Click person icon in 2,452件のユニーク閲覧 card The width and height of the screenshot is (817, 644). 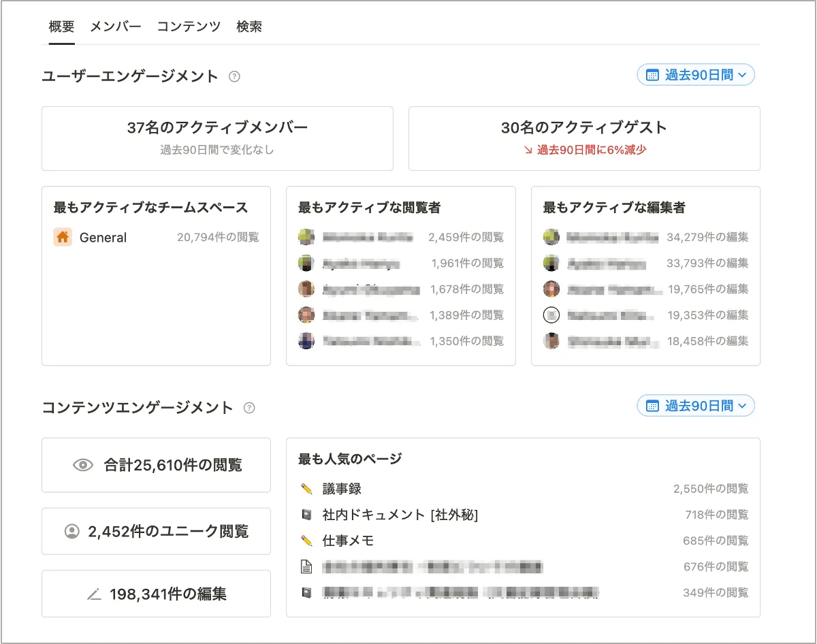[72, 532]
